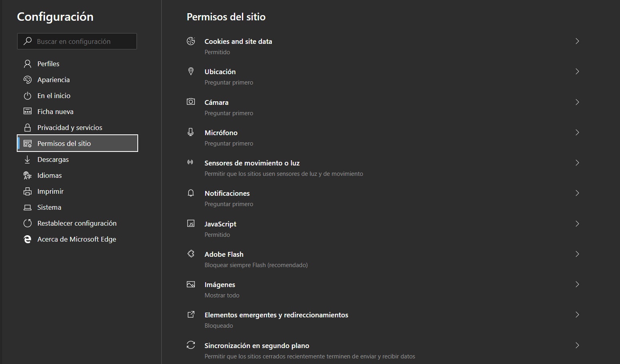Click the bell icon for Notificaciones

[x=191, y=193]
